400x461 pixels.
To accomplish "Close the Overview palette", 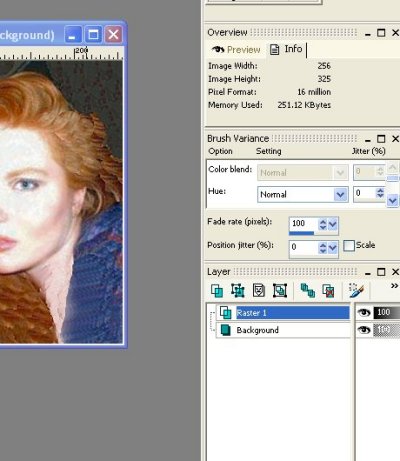I will point(395,33).
